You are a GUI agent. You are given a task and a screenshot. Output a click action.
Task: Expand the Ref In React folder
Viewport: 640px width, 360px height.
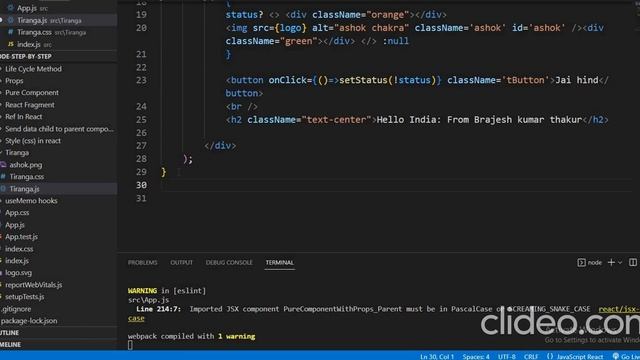(23, 116)
